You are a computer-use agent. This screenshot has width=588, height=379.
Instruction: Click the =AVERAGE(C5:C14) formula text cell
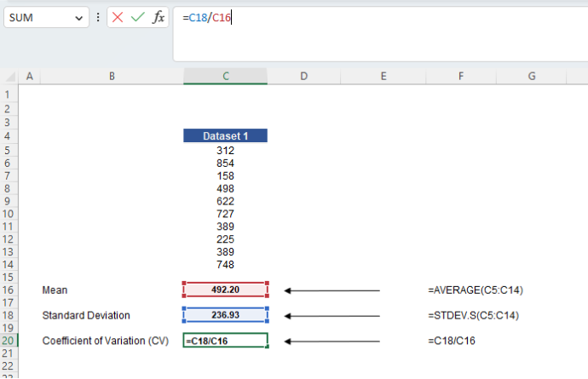[475, 290]
